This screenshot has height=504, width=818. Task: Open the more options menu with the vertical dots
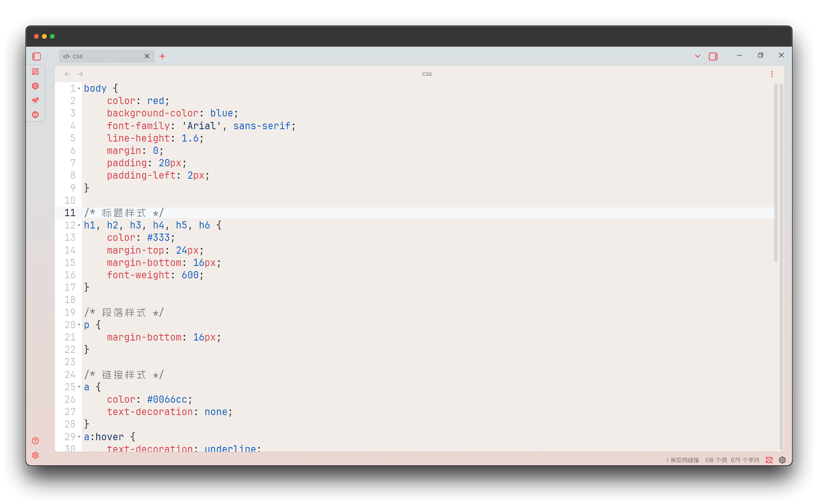[x=772, y=74]
